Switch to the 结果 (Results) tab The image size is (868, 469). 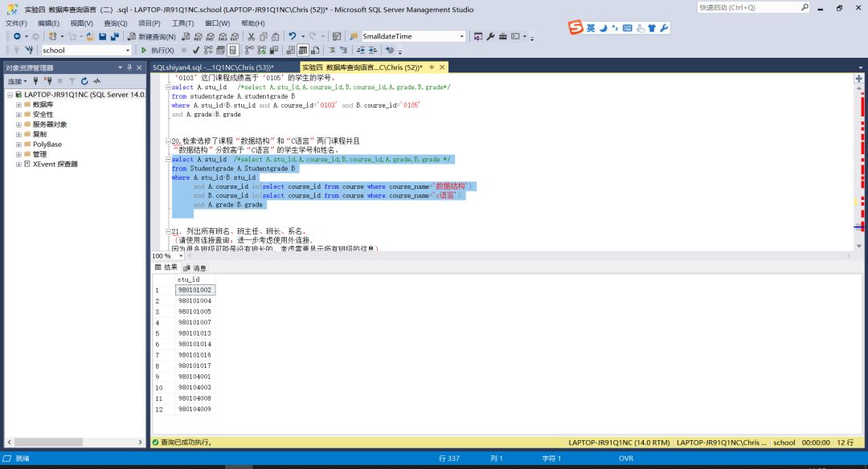(166, 267)
